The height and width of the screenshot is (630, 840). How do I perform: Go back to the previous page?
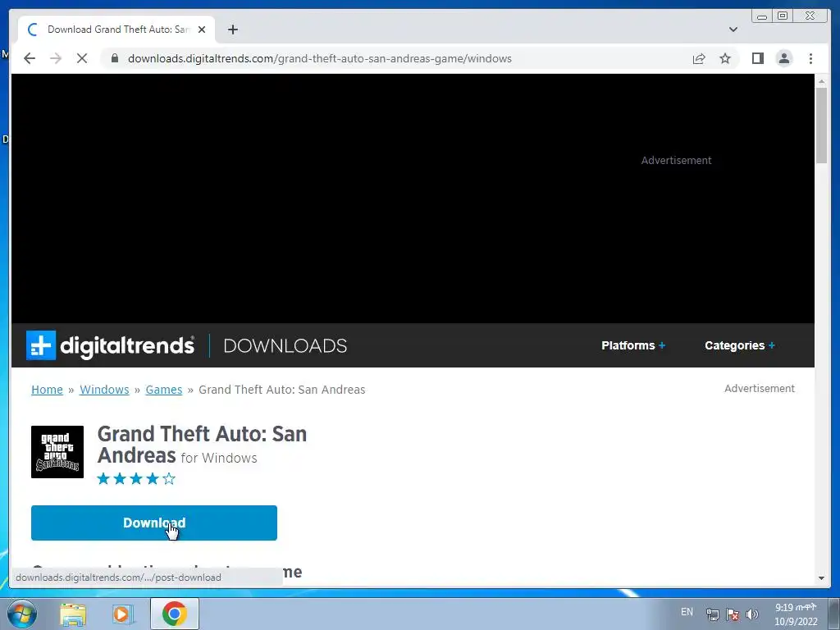[30, 58]
